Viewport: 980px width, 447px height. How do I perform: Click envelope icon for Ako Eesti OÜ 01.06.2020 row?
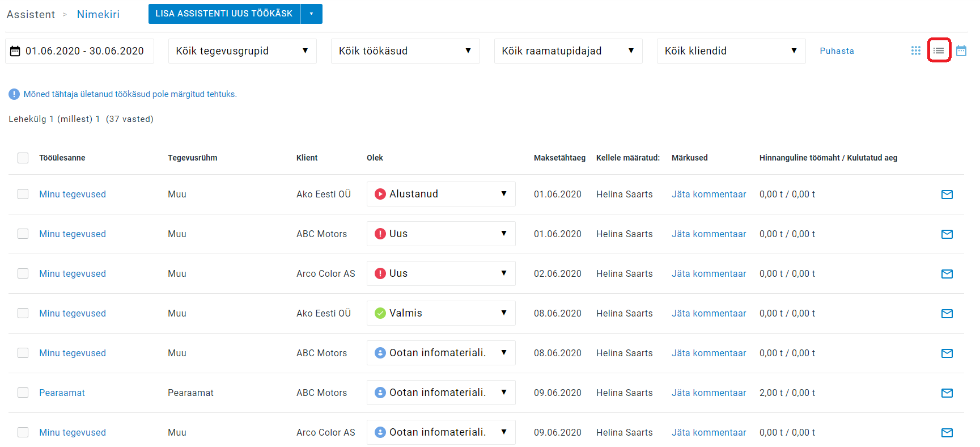(947, 195)
